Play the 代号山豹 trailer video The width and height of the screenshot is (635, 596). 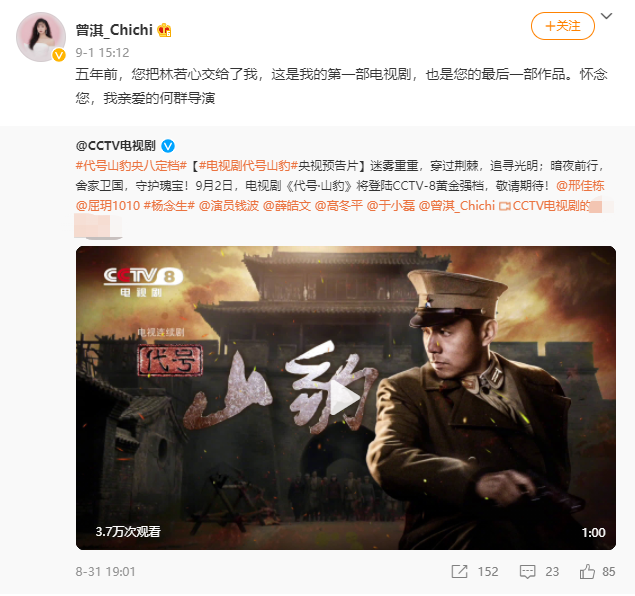pyautogui.click(x=345, y=398)
